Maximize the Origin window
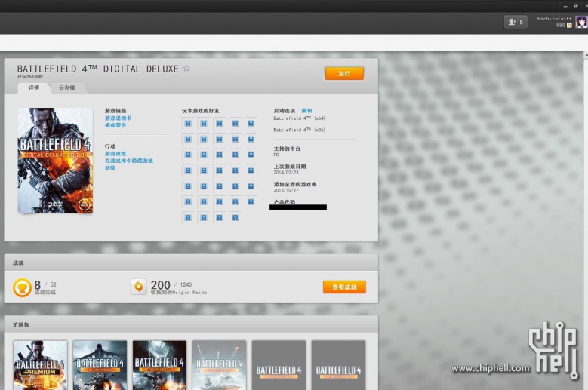Screen dimensions: 588x390 tap(576, 5)
